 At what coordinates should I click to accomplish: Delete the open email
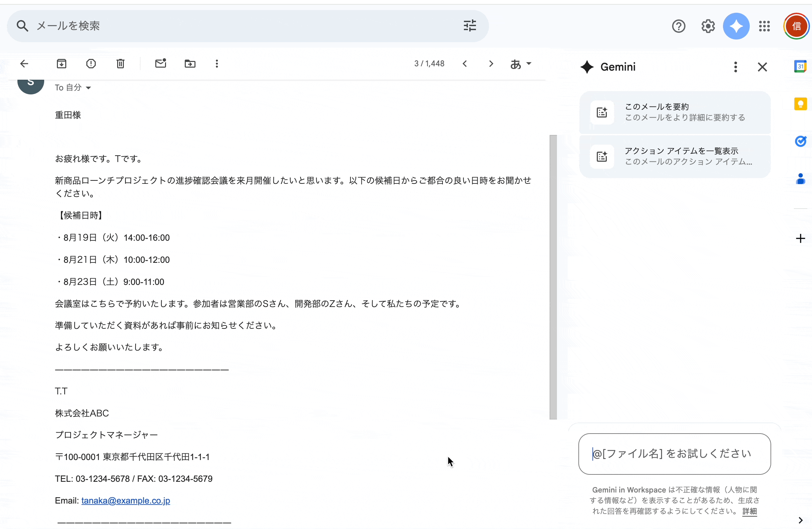(120, 64)
